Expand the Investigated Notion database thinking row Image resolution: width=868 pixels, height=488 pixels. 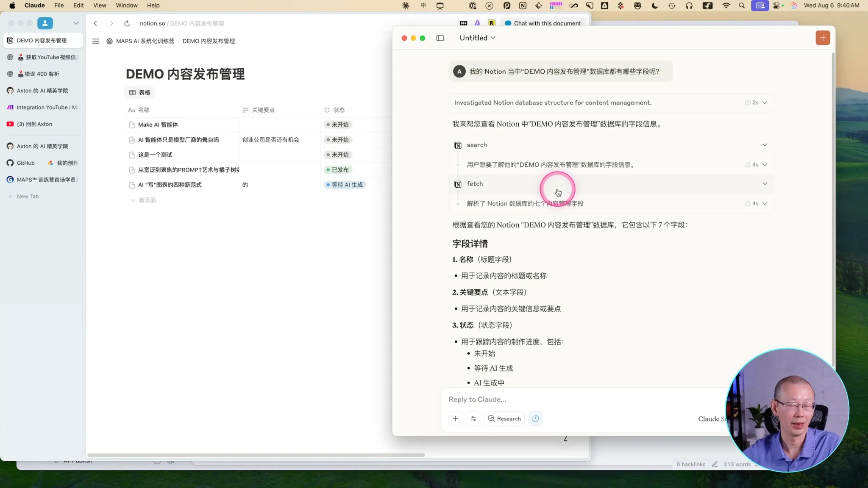click(764, 103)
